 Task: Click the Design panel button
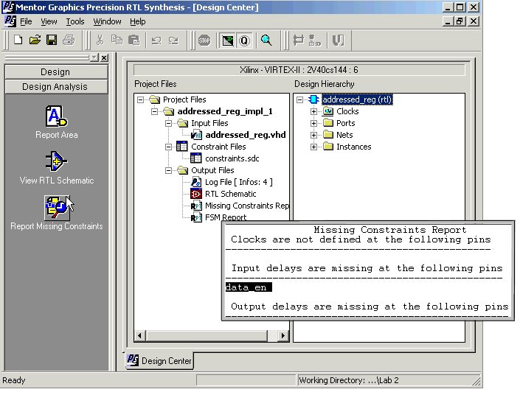coord(56,72)
